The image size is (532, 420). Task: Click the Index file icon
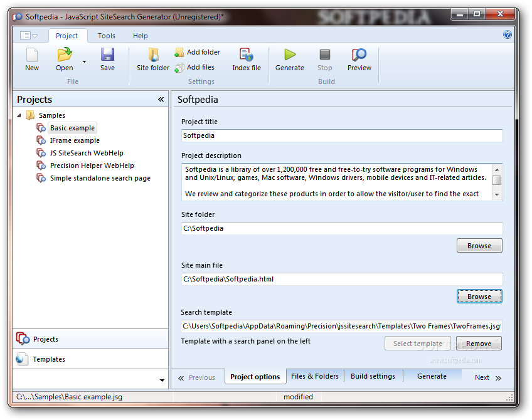247,55
